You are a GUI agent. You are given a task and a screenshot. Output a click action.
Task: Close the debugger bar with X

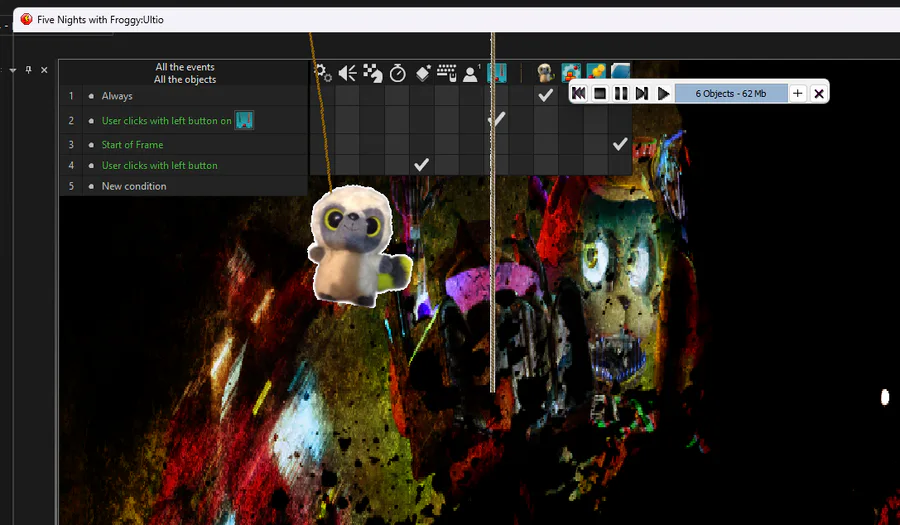[819, 93]
